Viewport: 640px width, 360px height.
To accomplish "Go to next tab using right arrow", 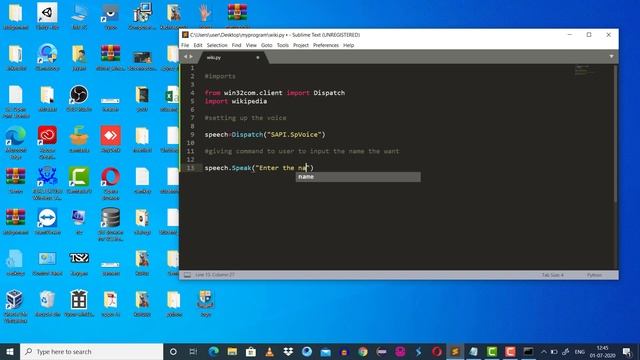I will click(x=191, y=57).
